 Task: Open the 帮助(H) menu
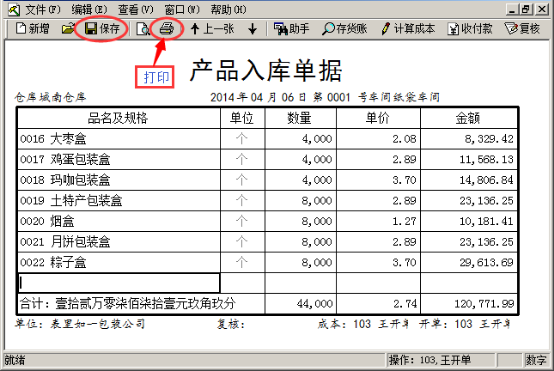pos(228,10)
